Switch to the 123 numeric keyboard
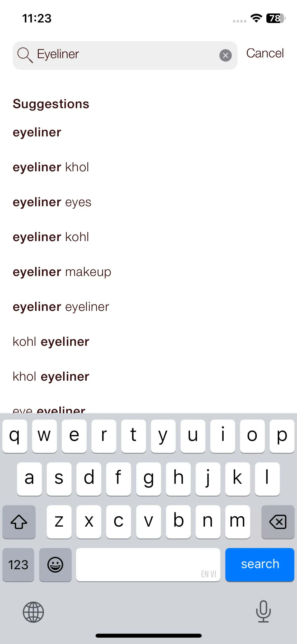The image size is (297, 644). click(18, 565)
